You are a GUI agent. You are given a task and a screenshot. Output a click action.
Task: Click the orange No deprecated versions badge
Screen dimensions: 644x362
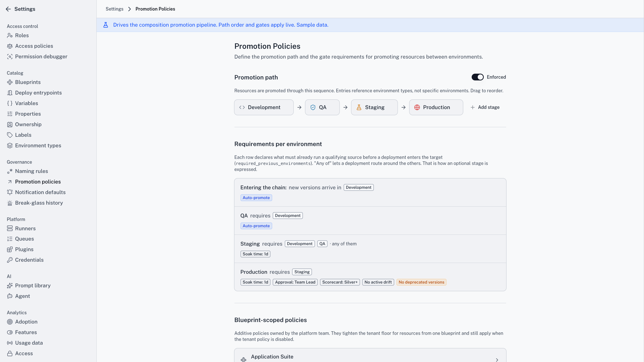coord(421,282)
